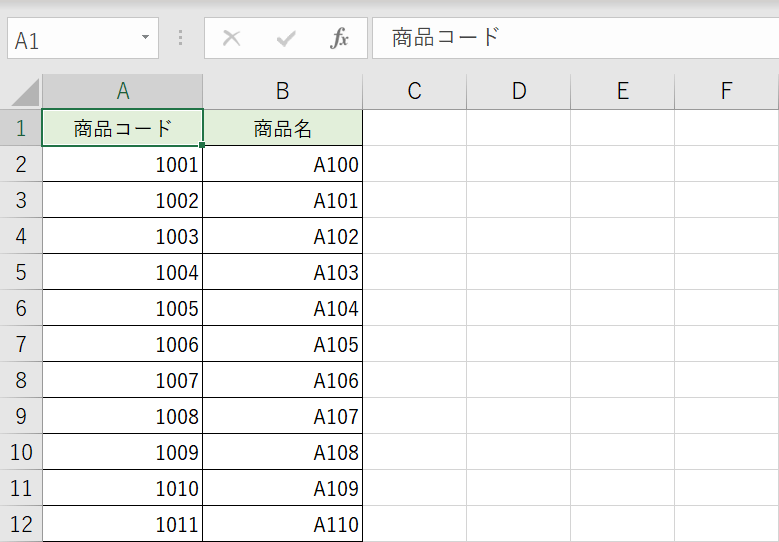Viewport: 779px width, 542px height.
Task: Click the Enter checkmark icon in formula bar
Action: 286,38
